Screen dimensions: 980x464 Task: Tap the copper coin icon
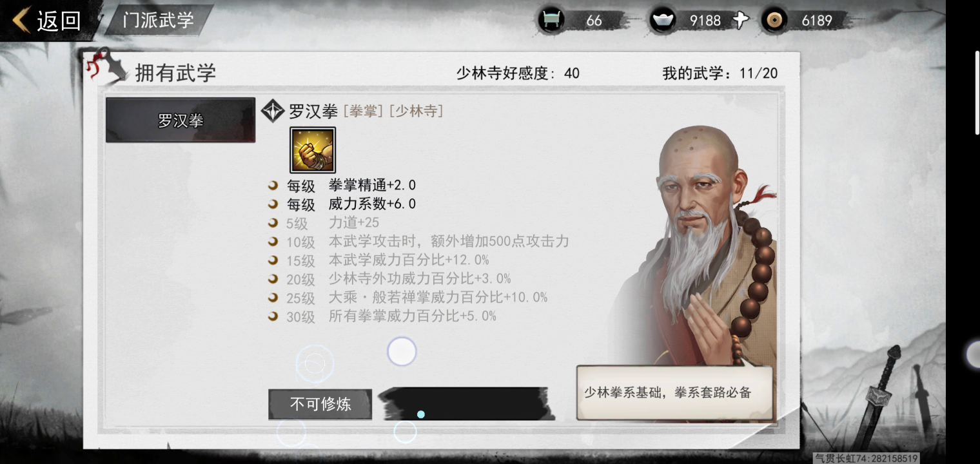pos(774,20)
